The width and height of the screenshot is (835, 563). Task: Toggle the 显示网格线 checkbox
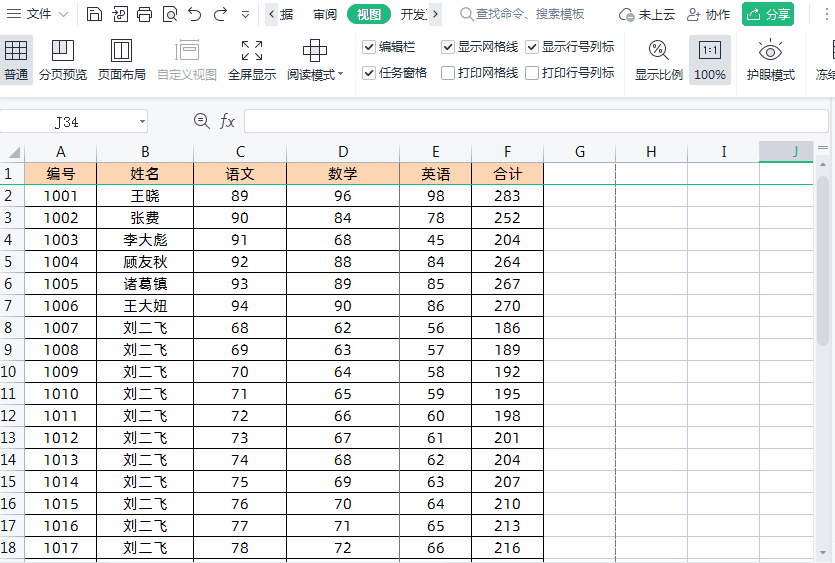[448, 47]
